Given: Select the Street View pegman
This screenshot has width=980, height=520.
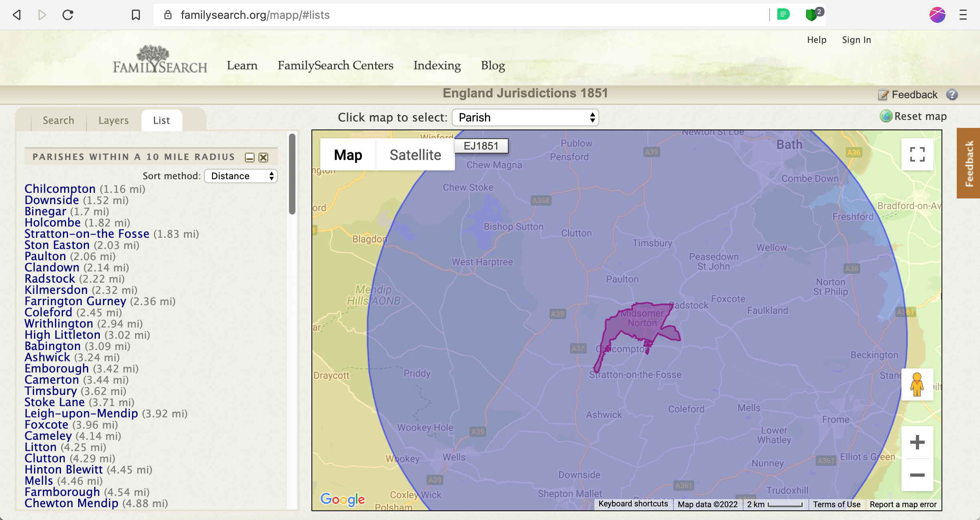Looking at the screenshot, I should tap(917, 384).
